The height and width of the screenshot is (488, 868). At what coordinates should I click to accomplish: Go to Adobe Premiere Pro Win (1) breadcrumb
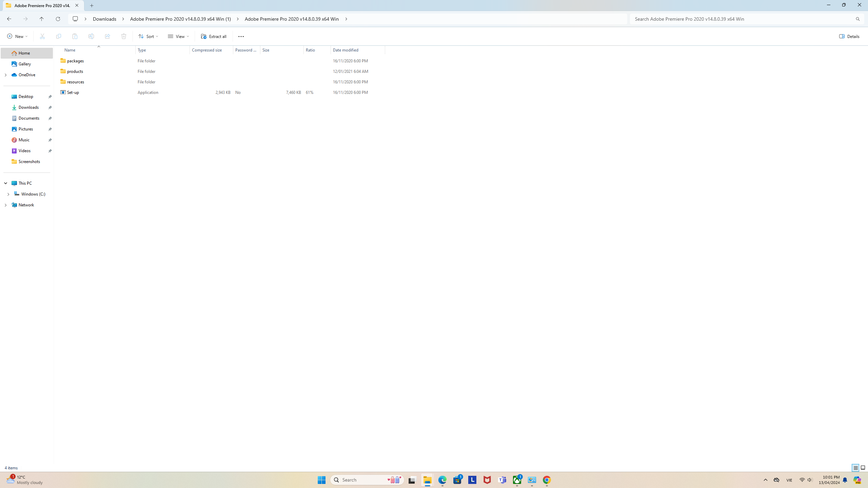coord(180,19)
